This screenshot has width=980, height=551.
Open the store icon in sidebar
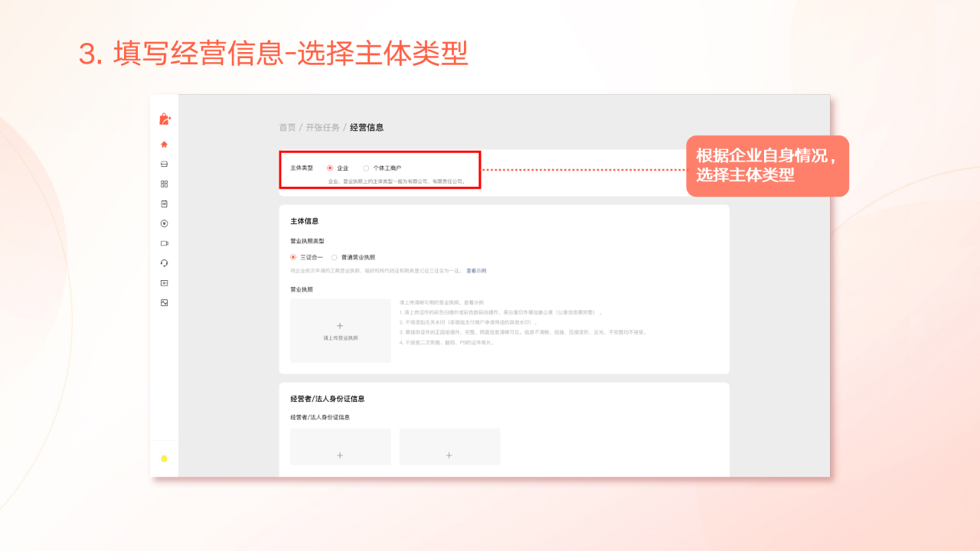coord(164,164)
